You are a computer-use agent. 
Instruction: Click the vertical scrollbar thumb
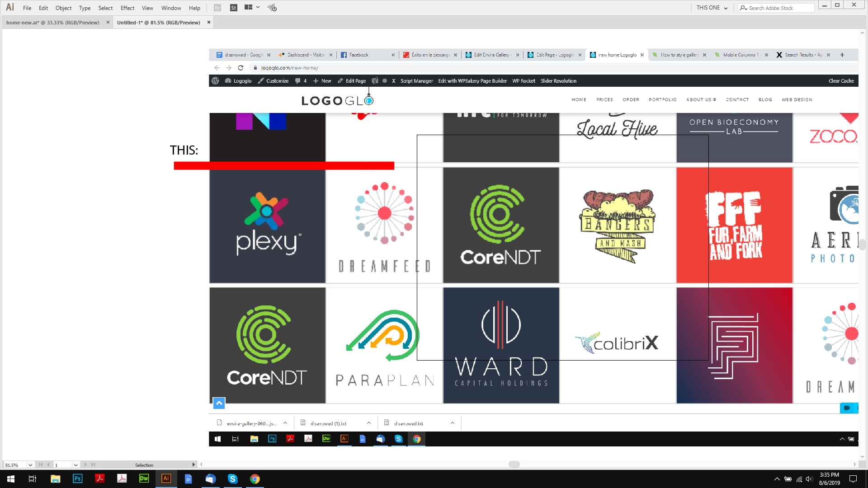coord(862,244)
